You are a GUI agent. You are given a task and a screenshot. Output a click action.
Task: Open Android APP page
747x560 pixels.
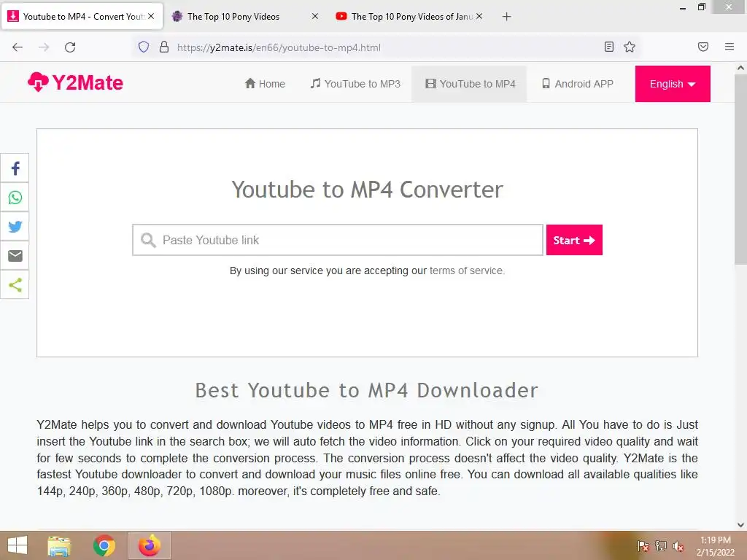coord(578,84)
